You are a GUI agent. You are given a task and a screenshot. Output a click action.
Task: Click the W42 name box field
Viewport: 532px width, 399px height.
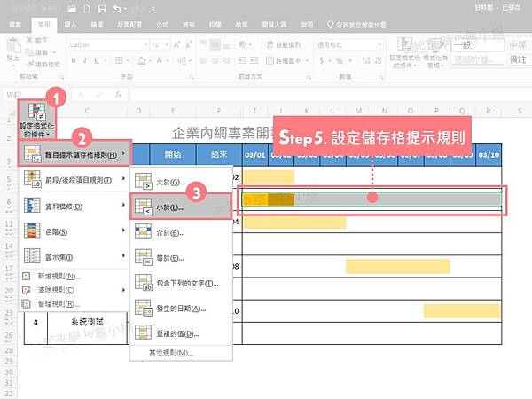35,94
